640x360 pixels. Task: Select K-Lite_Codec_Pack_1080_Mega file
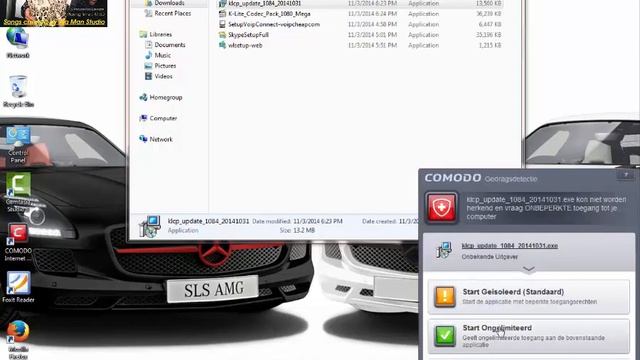coord(269,14)
